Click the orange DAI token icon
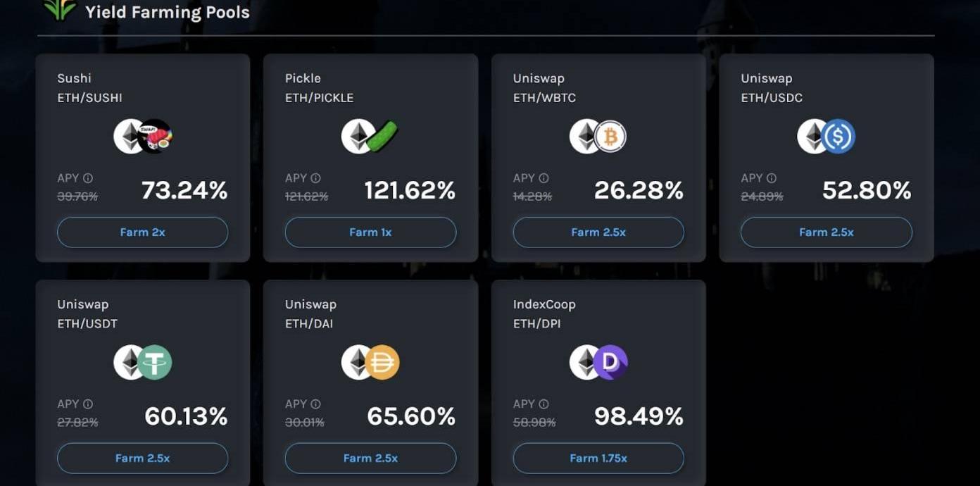This screenshot has height=486, width=980. [382, 363]
